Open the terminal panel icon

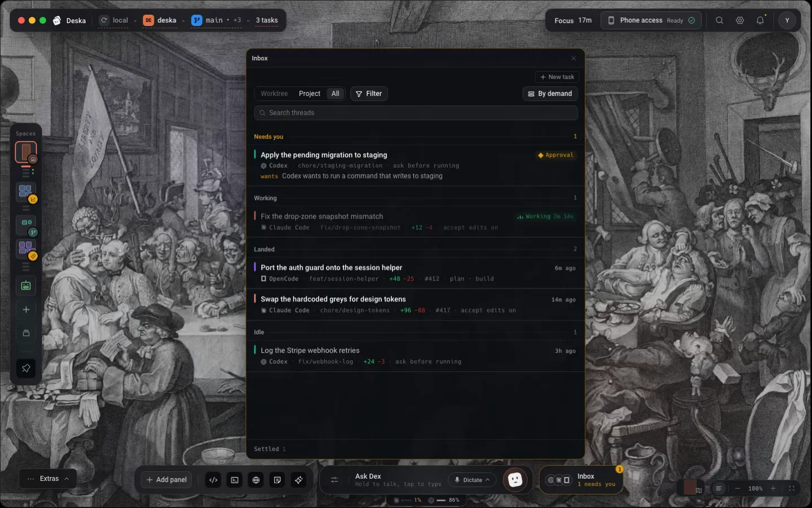click(235, 480)
